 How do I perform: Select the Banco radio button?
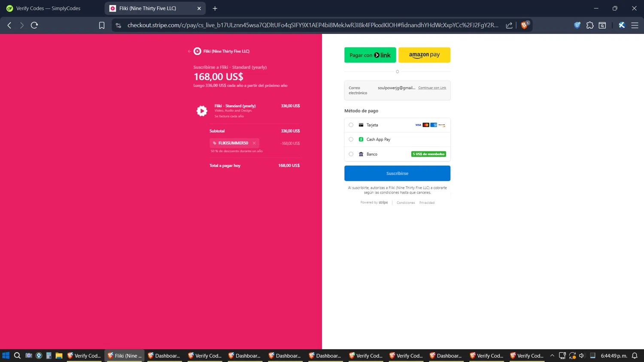pos(351,154)
